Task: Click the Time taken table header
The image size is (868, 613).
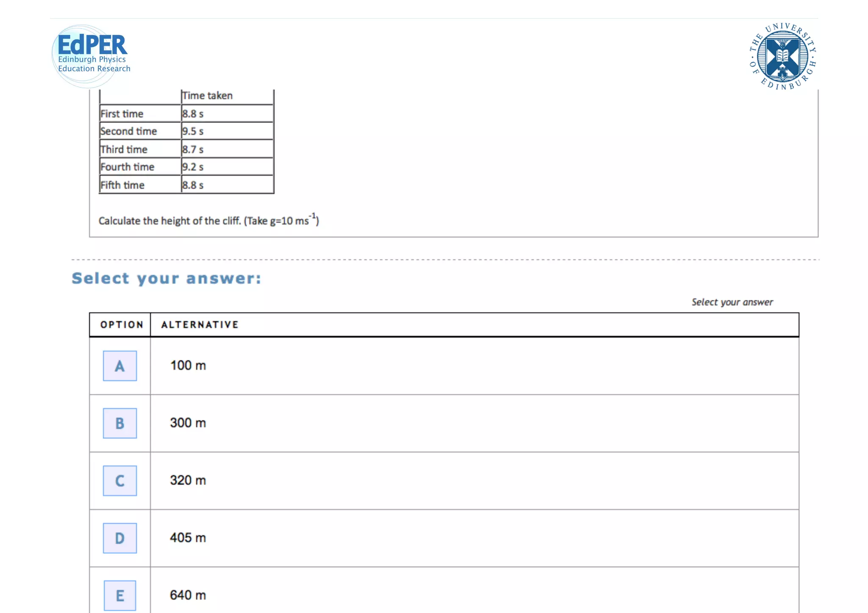Action: tap(207, 96)
